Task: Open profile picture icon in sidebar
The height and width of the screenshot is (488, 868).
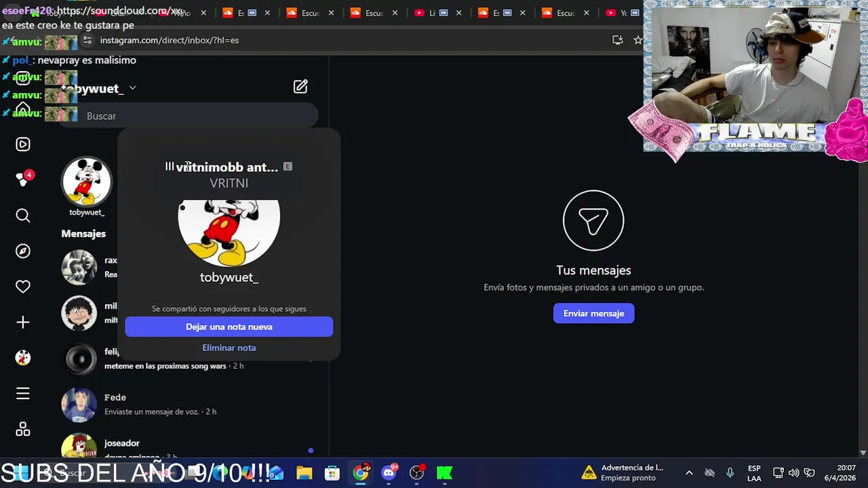Action: tap(23, 358)
